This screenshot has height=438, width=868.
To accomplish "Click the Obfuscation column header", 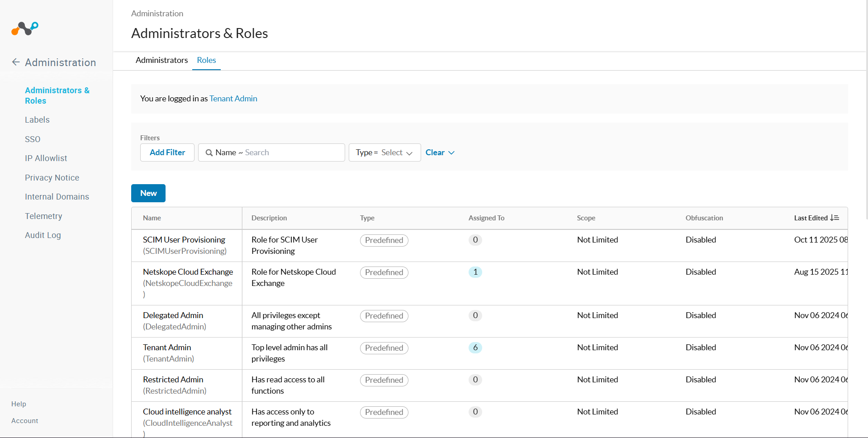I will click(704, 218).
